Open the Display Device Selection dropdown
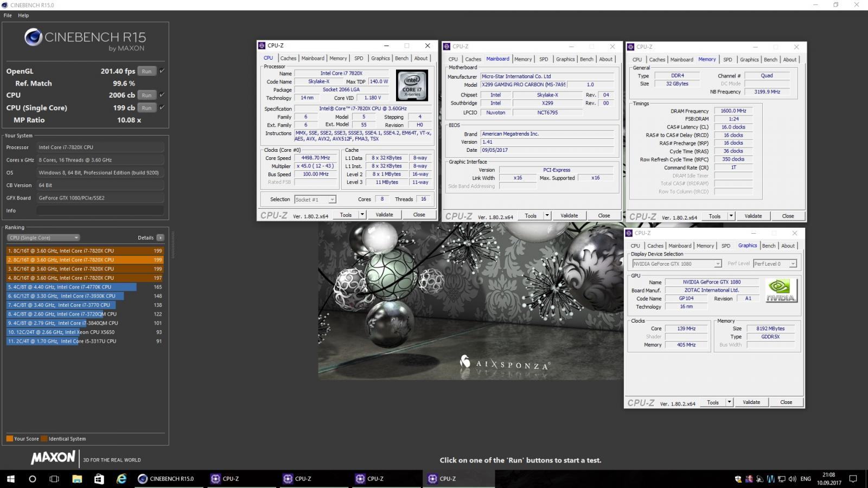 coord(676,264)
